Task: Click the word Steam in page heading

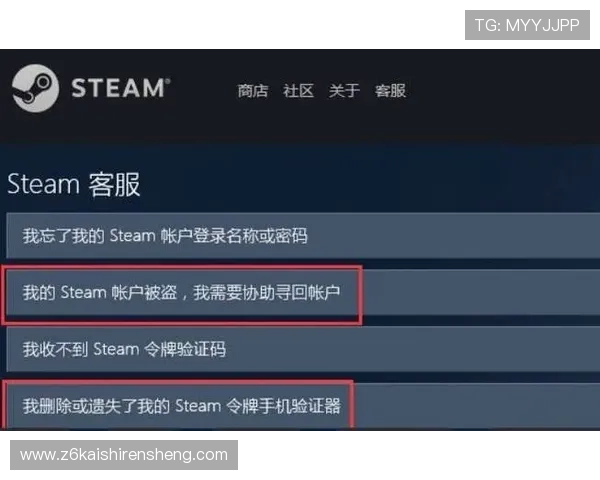Action: point(43,184)
